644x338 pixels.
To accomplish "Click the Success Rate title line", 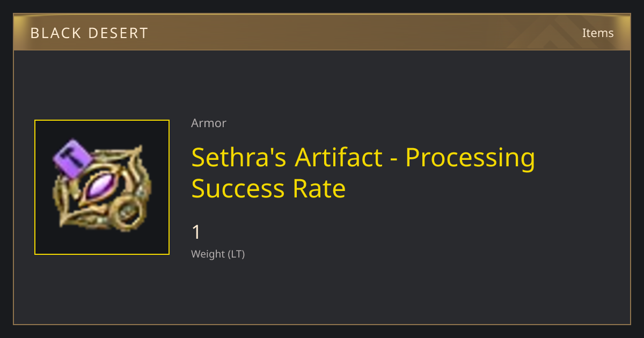I will [268, 189].
